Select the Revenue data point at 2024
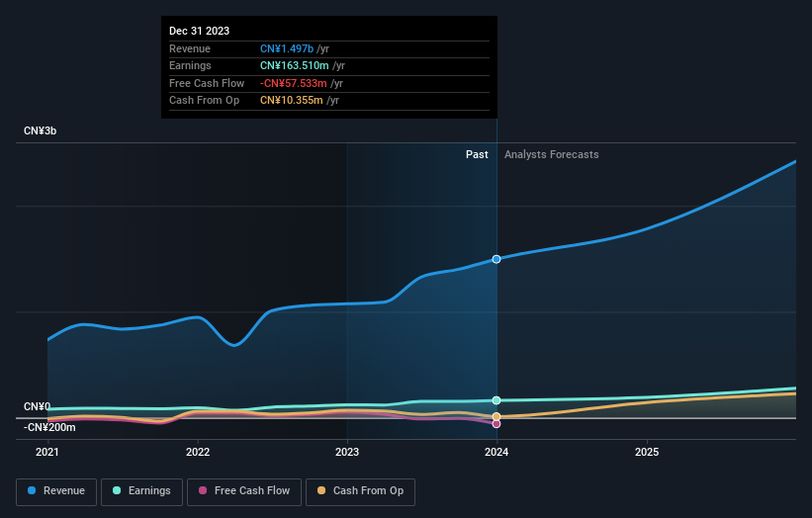The height and width of the screenshot is (518, 812). pos(496,259)
